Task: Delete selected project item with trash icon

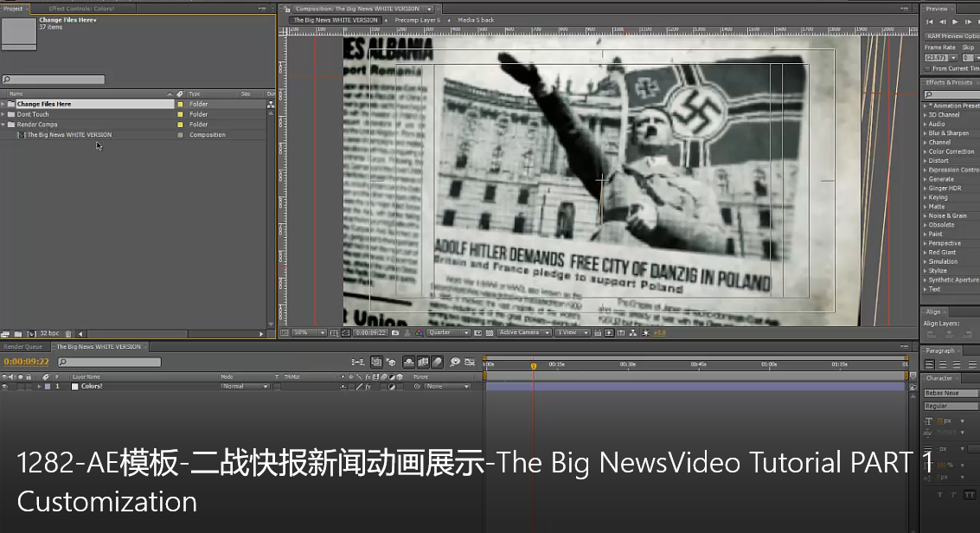Action: click(68, 334)
